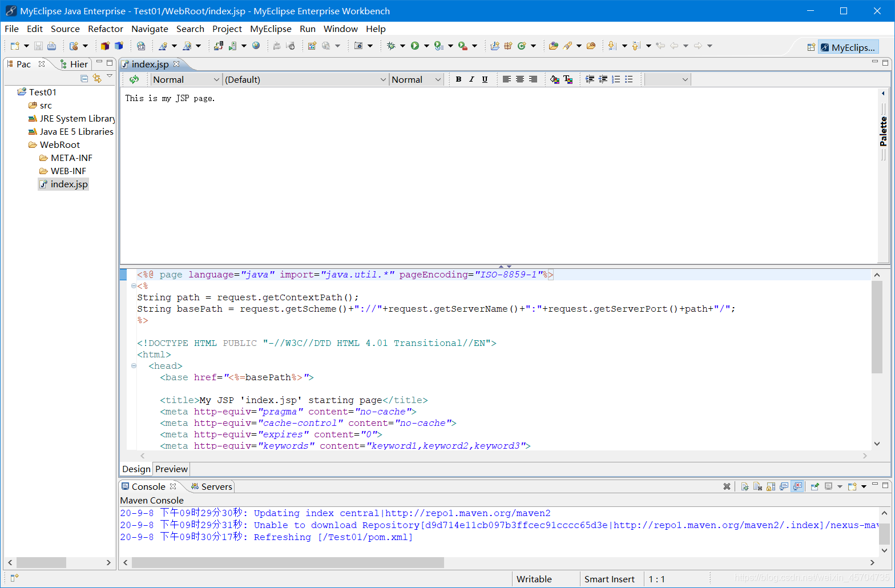Screen dimensions: 895x588
Task: Select the WEB-INF folder
Action: coord(63,171)
